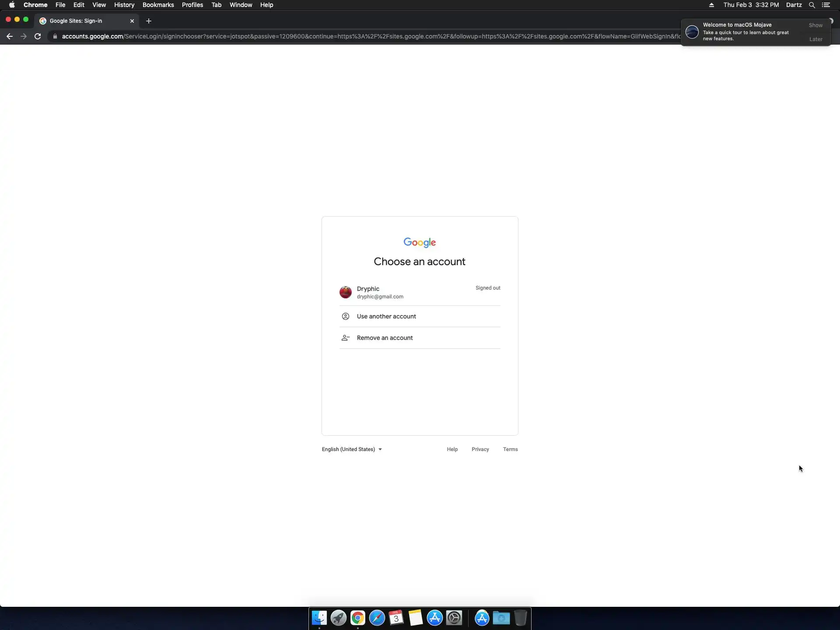Open the Profiles menu
The width and height of the screenshot is (840, 630).
tap(192, 5)
